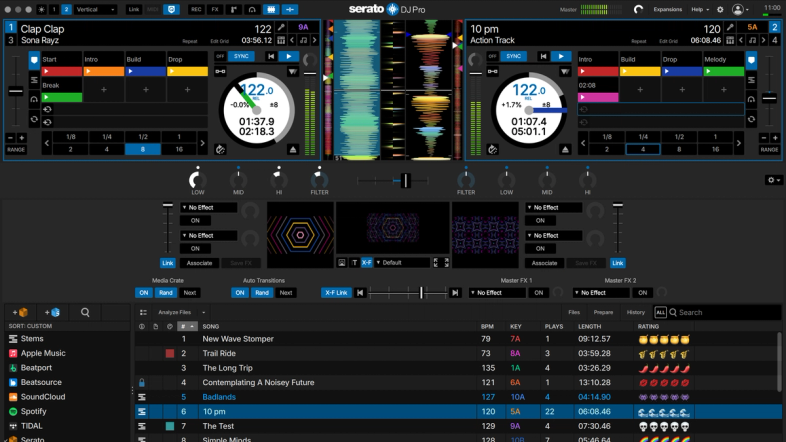Click the Associate button under left effects
The image size is (786, 442).
200,263
